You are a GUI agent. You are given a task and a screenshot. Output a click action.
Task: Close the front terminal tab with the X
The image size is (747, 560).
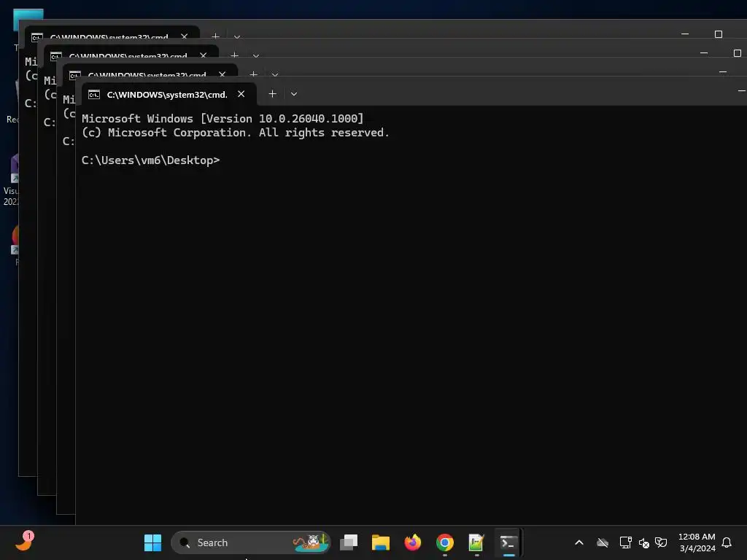[x=241, y=94]
